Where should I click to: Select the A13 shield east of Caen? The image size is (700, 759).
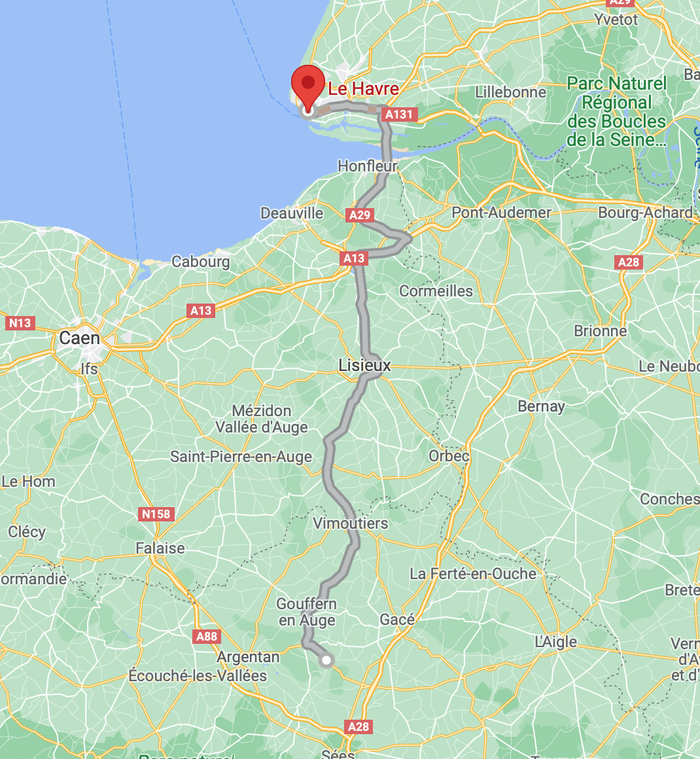coord(201,311)
